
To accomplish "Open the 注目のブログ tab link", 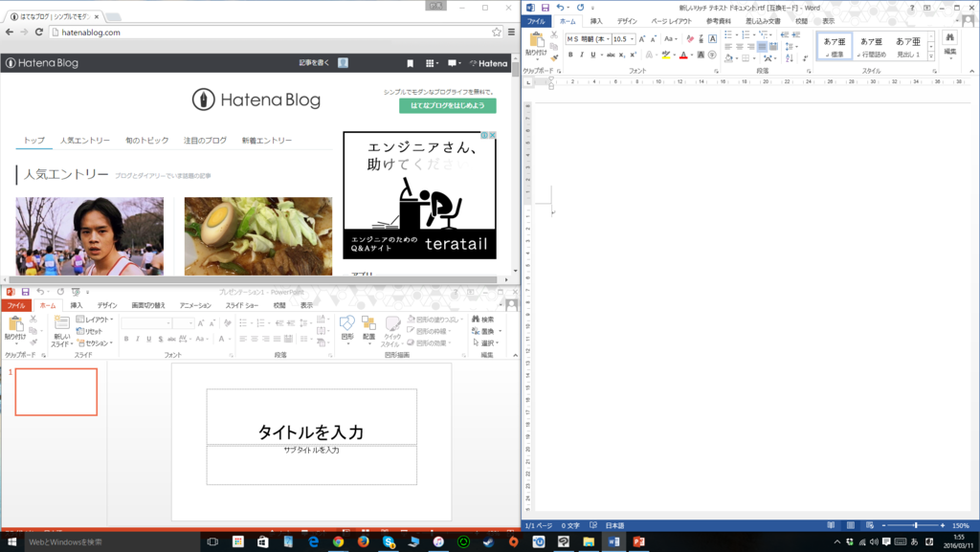I will (x=205, y=141).
